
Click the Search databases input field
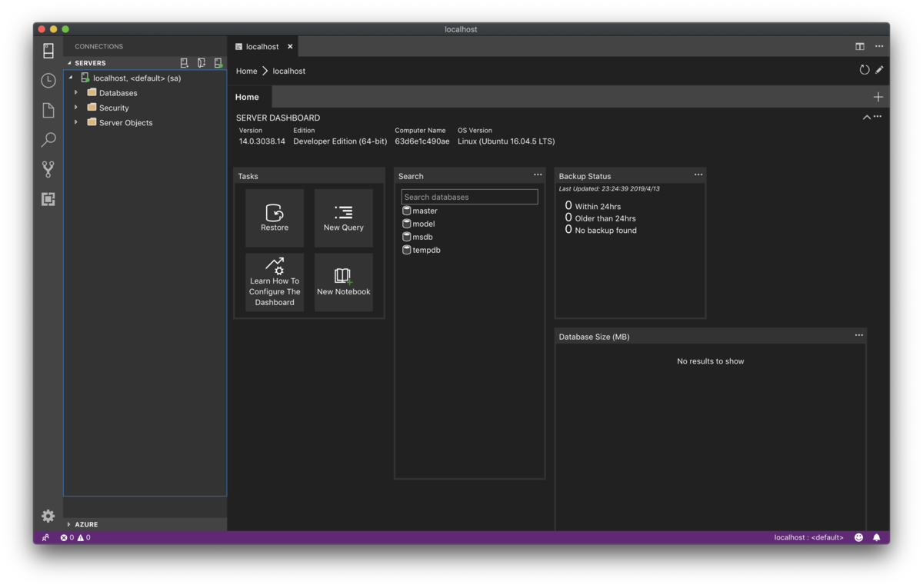[x=469, y=197]
